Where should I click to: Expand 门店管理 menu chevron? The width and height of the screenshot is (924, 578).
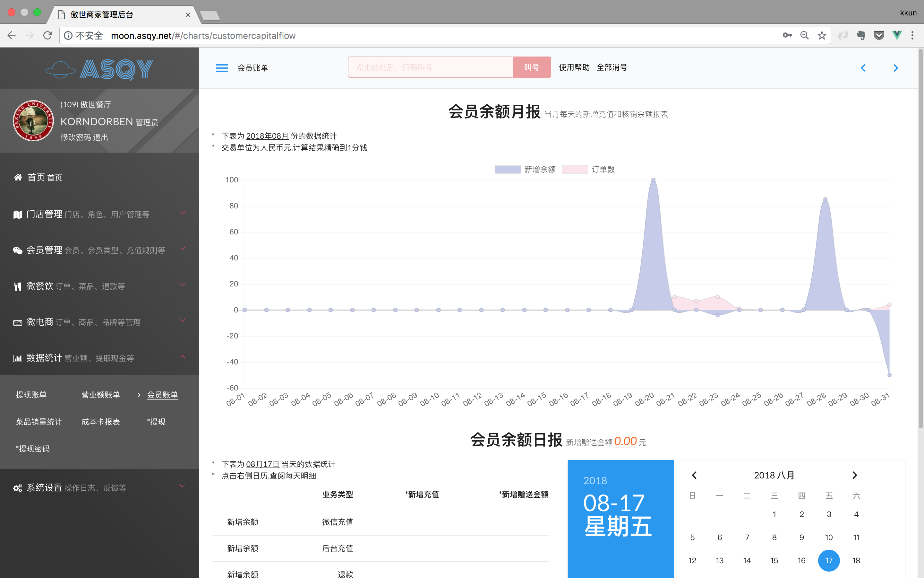[x=182, y=213]
